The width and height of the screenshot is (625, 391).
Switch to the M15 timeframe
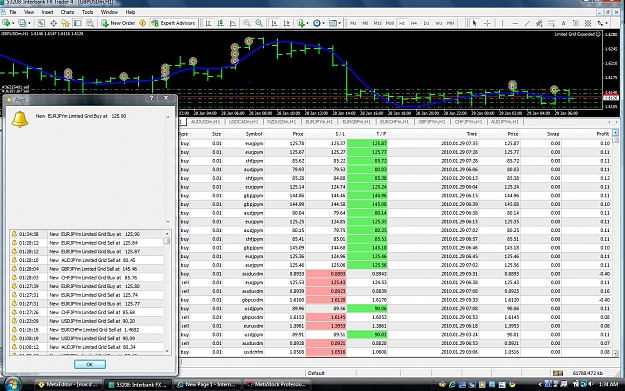click(377, 23)
